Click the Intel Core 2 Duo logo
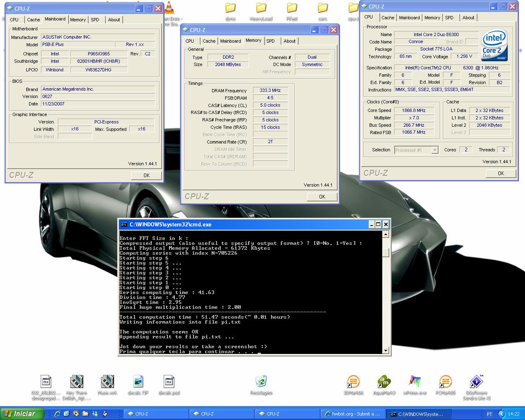Image resolution: width=525 pixels, height=420 pixels. click(494, 45)
